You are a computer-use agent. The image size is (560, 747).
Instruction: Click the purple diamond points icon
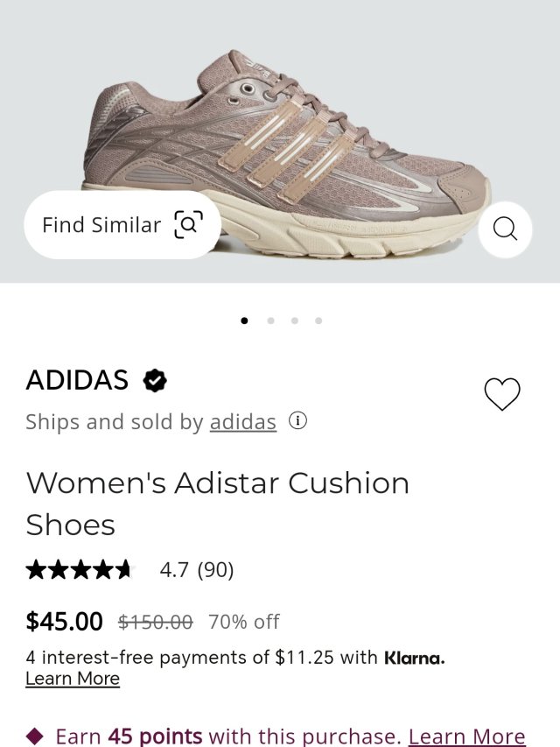click(35, 736)
